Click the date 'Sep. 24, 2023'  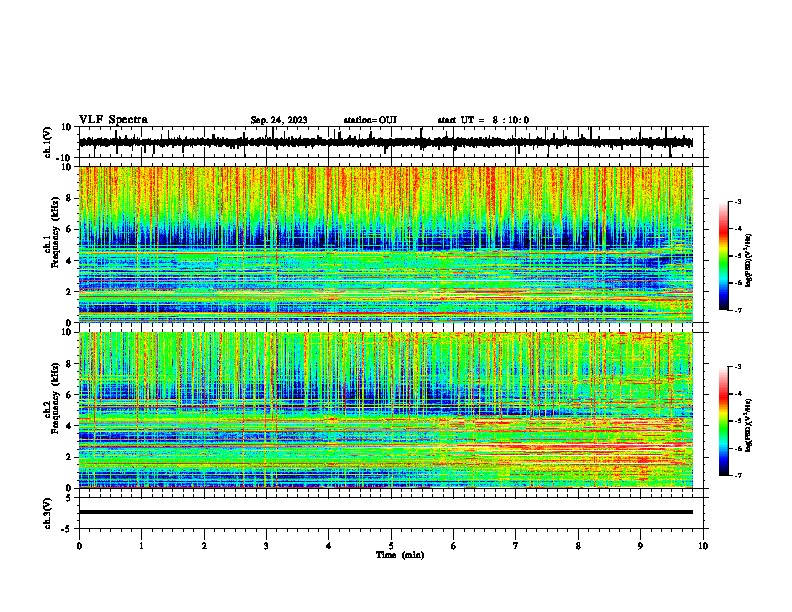pyautogui.click(x=279, y=120)
